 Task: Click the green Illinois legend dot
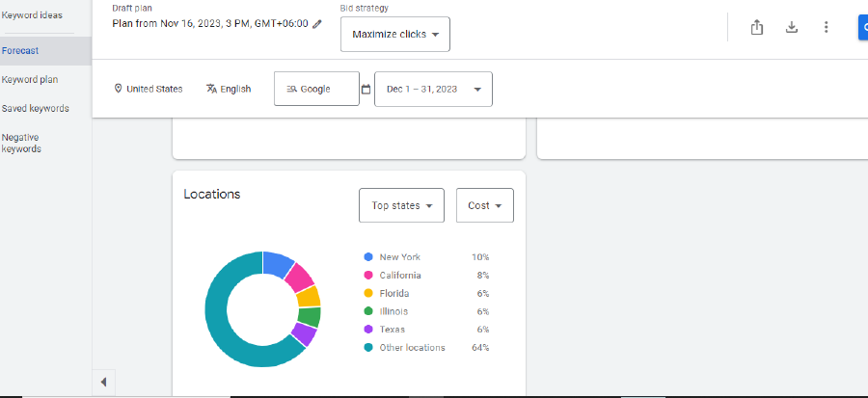(x=368, y=311)
